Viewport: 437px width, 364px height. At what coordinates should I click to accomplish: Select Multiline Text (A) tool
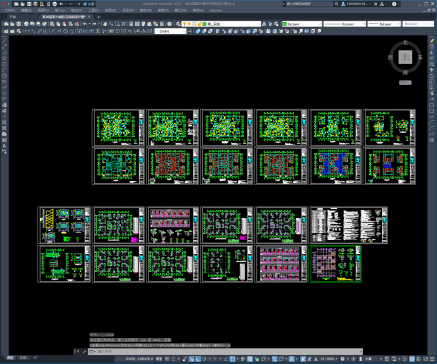(4, 146)
